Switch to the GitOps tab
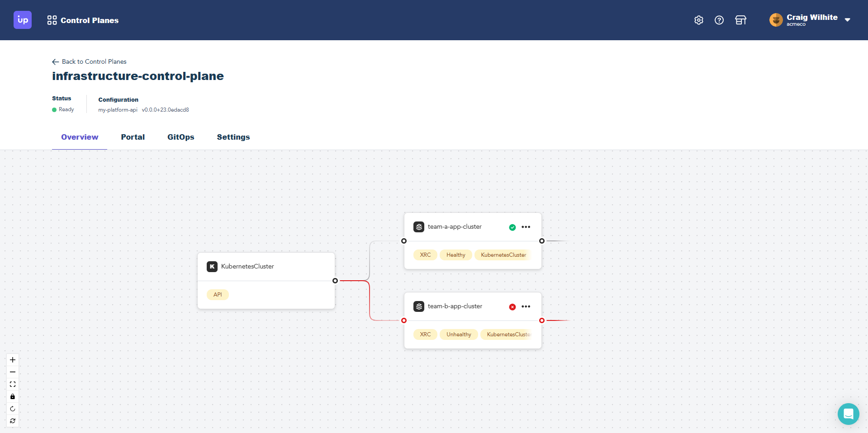This screenshot has width=868, height=433. [x=180, y=137]
